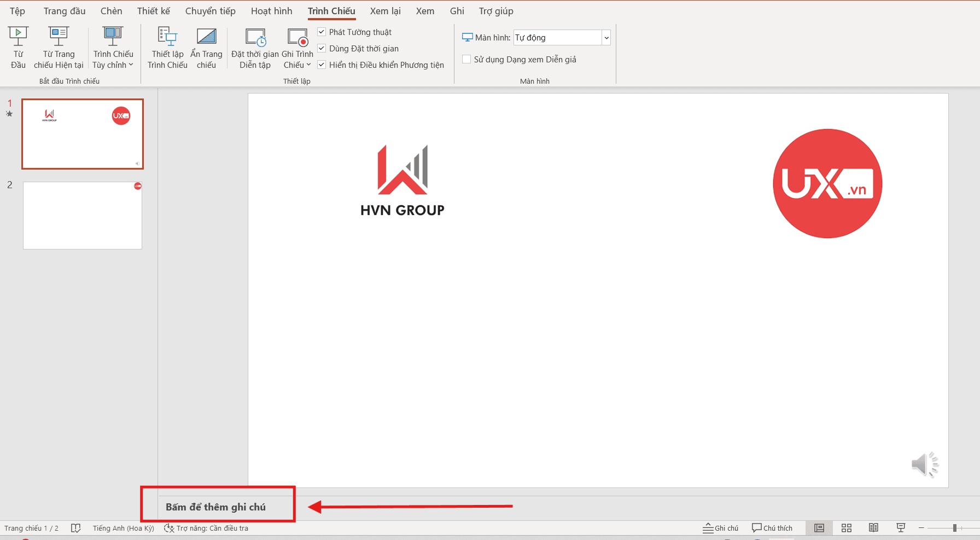Switch to the Chuyển tiếp tab
The height and width of the screenshot is (540, 980).
[210, 10]
